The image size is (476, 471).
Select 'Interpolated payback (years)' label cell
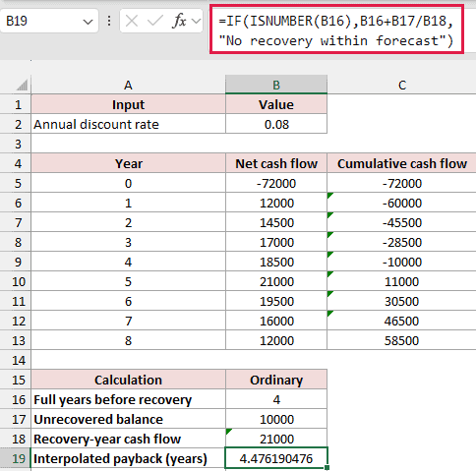pyautogui.click(x=128, y=458)
